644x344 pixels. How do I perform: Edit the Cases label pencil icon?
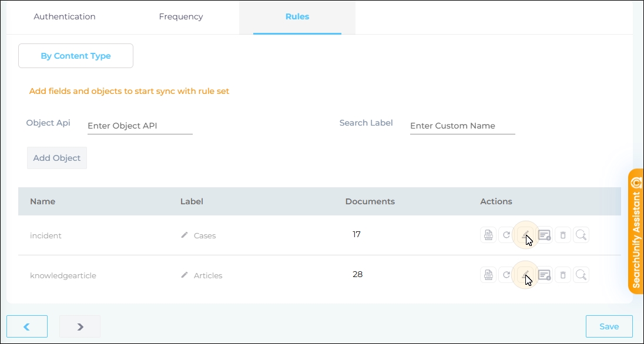pos(185,235)
